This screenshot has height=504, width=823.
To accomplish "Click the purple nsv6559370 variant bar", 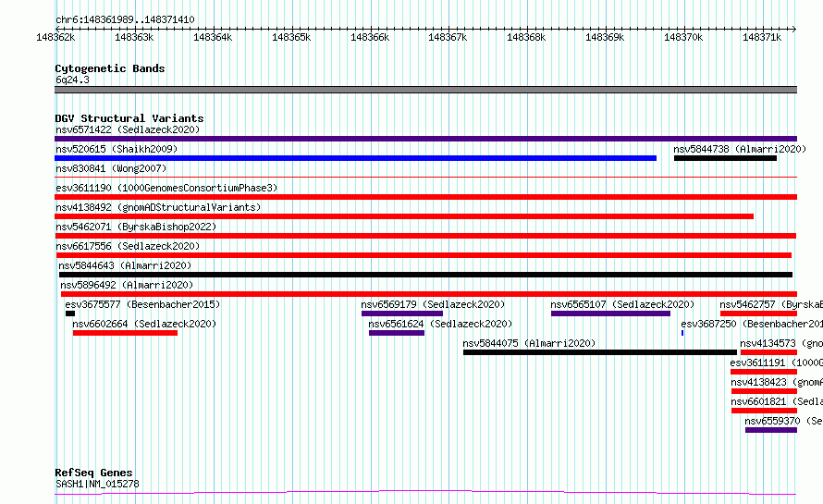I will point(771,430).
